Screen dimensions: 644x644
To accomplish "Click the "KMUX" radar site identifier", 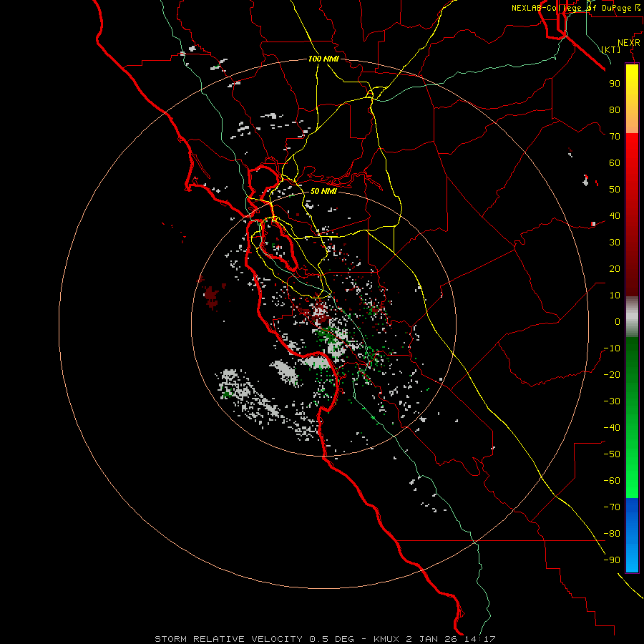I will 386,639.
